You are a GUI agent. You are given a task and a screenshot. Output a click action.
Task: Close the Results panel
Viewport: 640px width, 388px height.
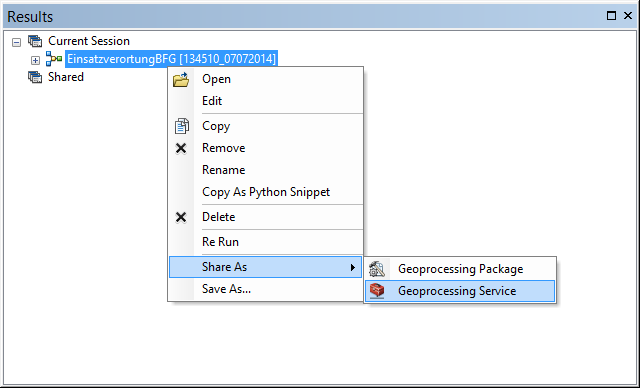click(628, 16)
